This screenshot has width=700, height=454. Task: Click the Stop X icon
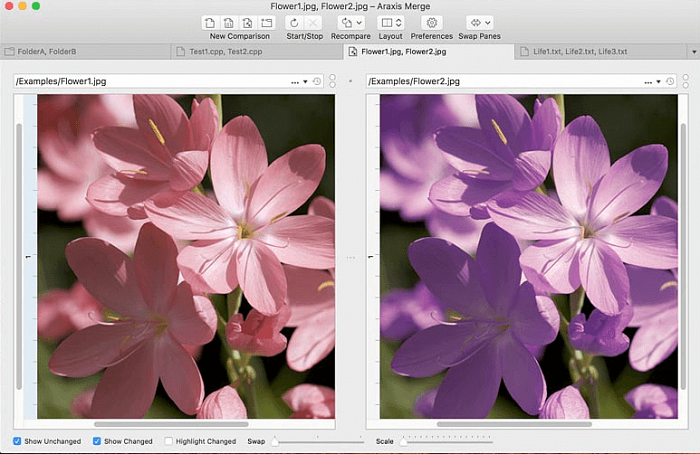pos(313,23)
